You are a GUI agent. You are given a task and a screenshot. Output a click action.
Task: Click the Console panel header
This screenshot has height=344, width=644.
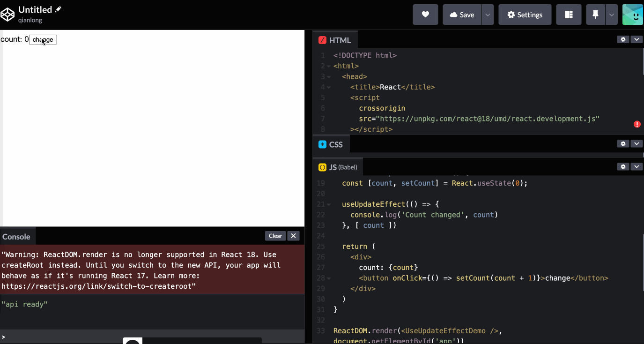(x=16, y=237)
